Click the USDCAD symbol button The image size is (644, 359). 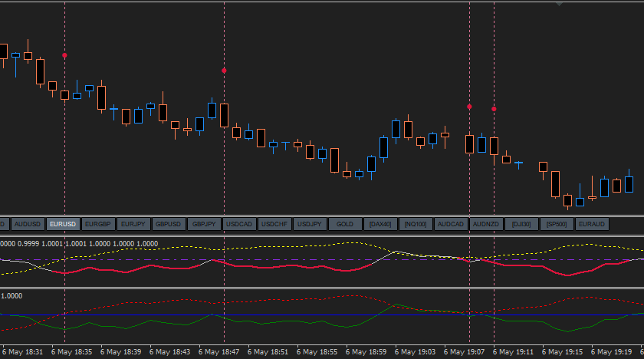[x=239, y=224]
